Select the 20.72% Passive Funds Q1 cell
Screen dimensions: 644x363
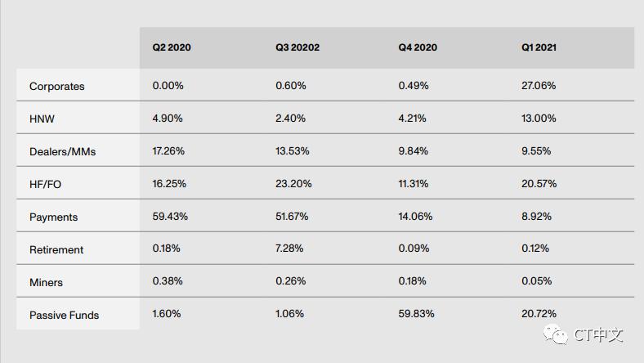tap(539, 314)
